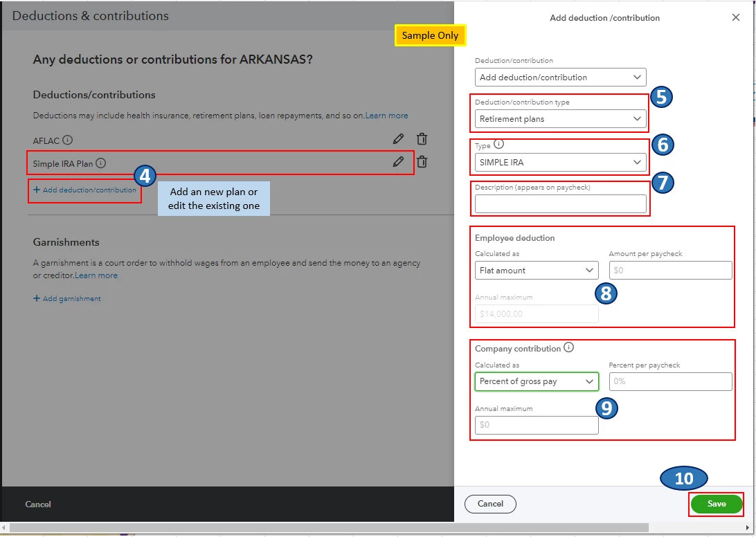756x537 pixels.
Task: Edit the AFLAC deduction with pencil icon
Action: (x=398, y=139)
